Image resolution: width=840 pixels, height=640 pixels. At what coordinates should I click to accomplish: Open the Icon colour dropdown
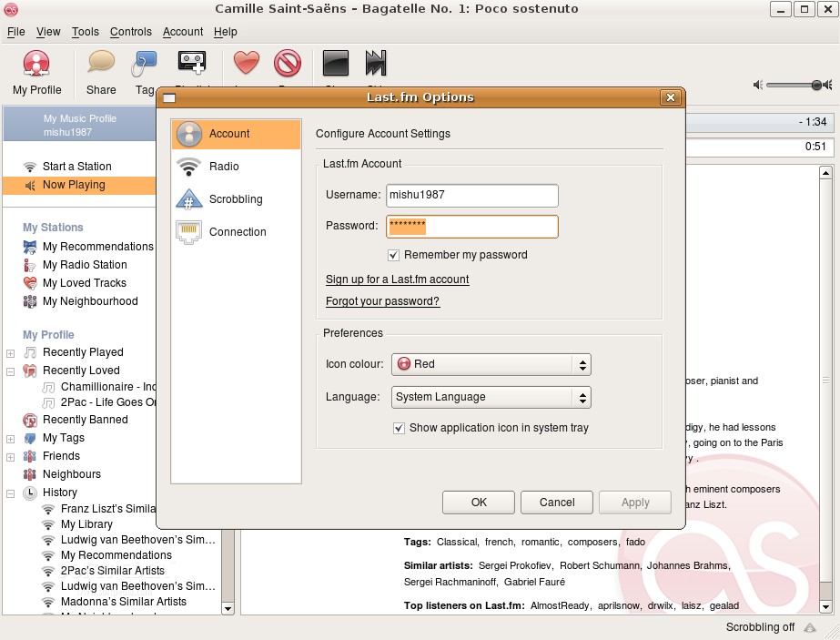pyautogui.click(x=491, y=364)
